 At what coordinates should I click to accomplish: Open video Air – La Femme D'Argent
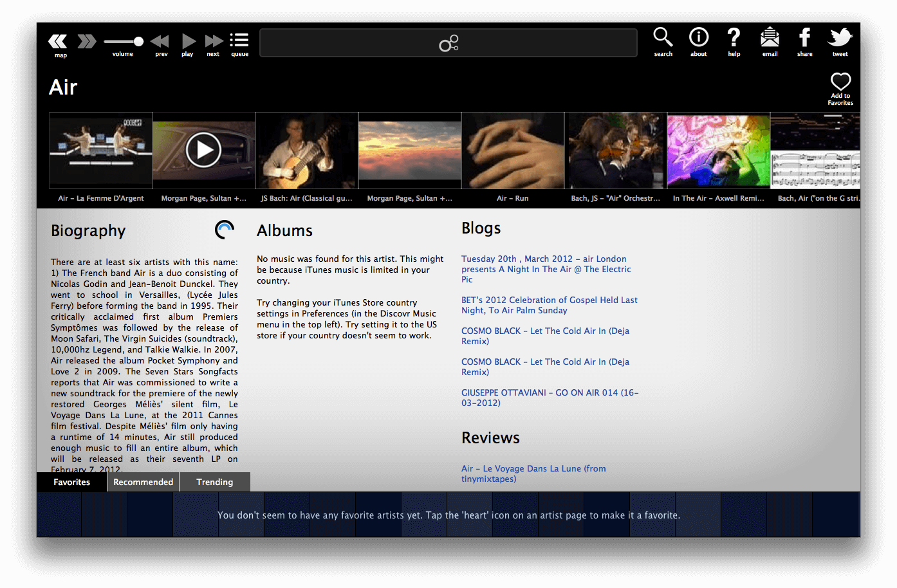pyautogui.click(x=101, y=151)
